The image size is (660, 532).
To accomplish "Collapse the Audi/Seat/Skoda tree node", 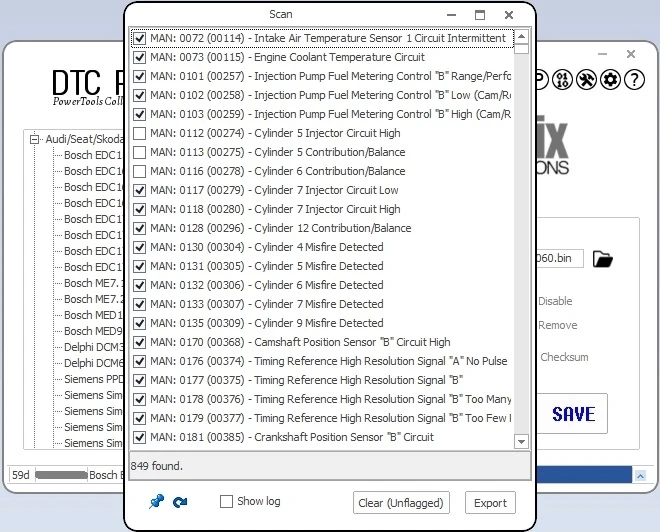I will click(35, 139).
